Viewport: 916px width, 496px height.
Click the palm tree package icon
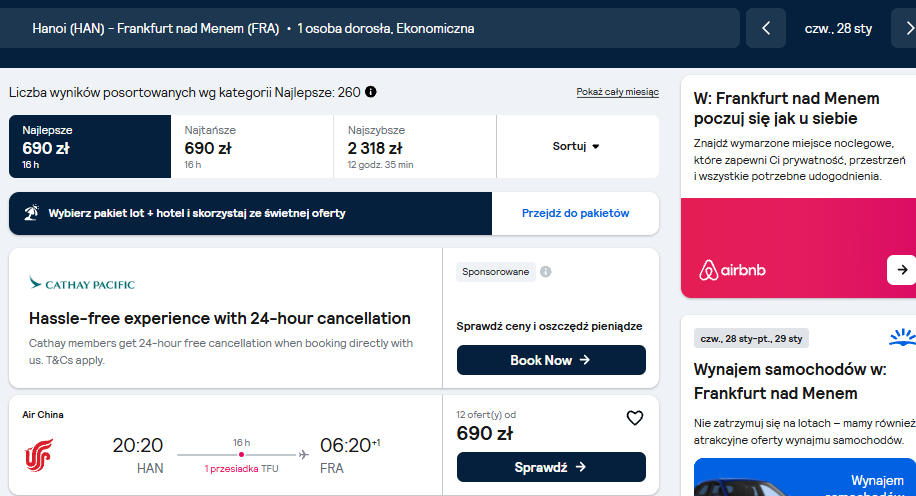32,213
